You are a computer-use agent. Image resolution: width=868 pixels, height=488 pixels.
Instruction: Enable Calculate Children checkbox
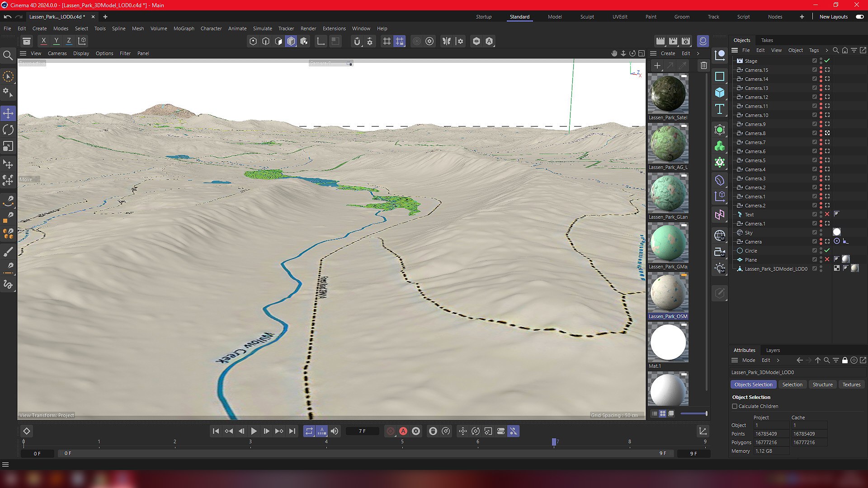tap(735, 406)
